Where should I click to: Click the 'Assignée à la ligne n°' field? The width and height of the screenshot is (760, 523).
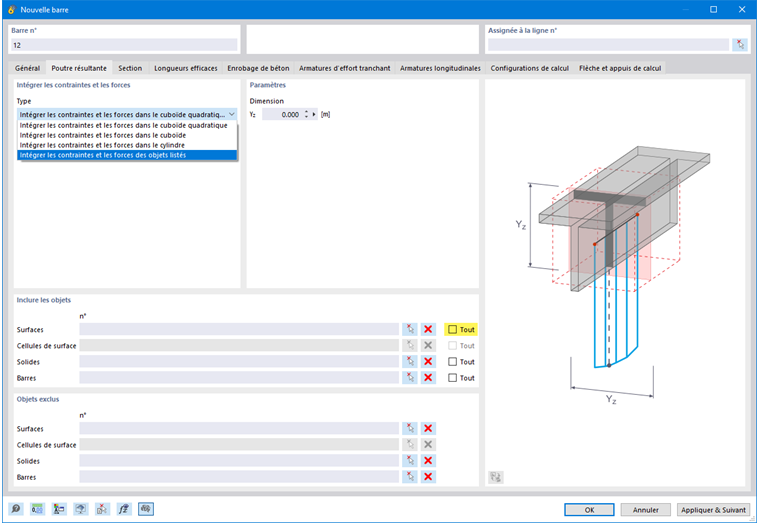(608, 45)
